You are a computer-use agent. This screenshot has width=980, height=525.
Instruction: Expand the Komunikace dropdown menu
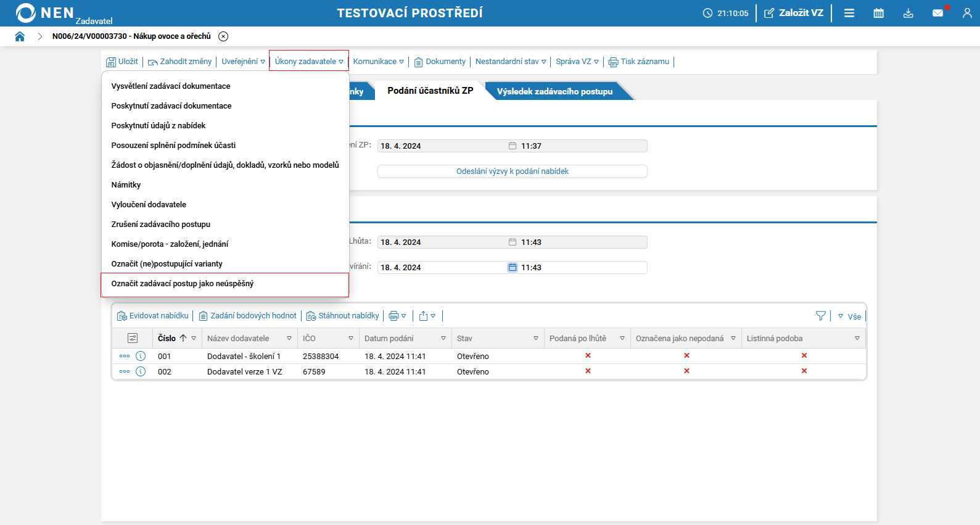coord(378,62)
